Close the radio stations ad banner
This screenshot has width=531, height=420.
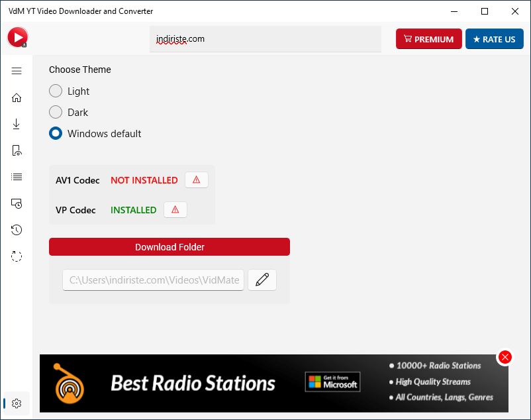tap(505, 357)
